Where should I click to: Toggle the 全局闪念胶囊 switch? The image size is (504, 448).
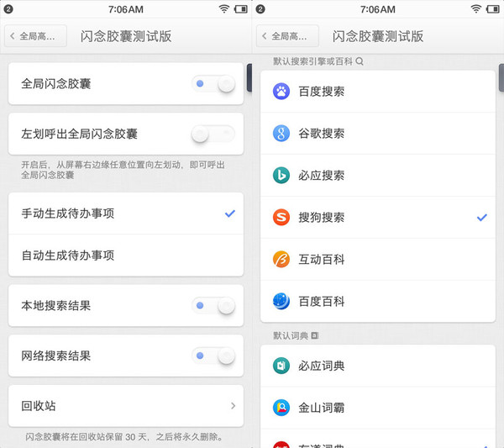pyautogui.click(x=213, y=84)
